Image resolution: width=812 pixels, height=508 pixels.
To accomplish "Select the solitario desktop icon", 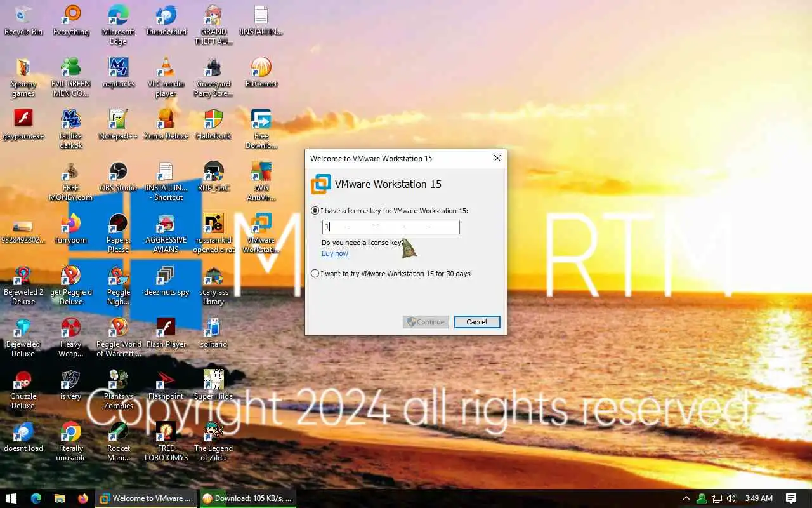I will click(214, 333).
